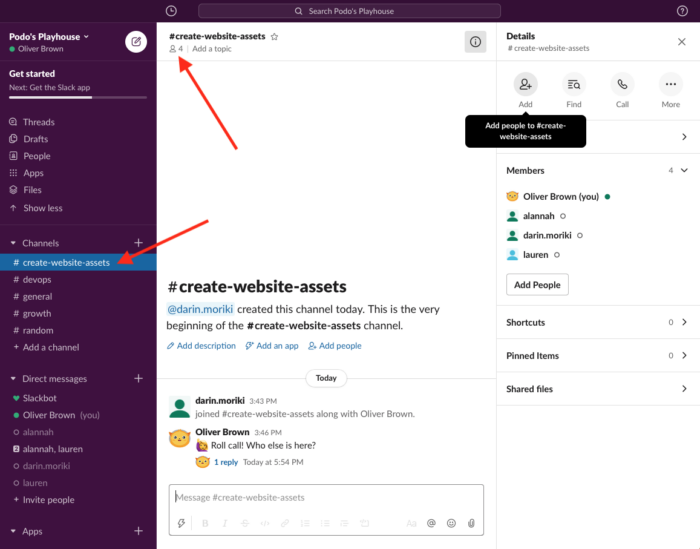Select the #devops channel

click(x=37, y=280)
